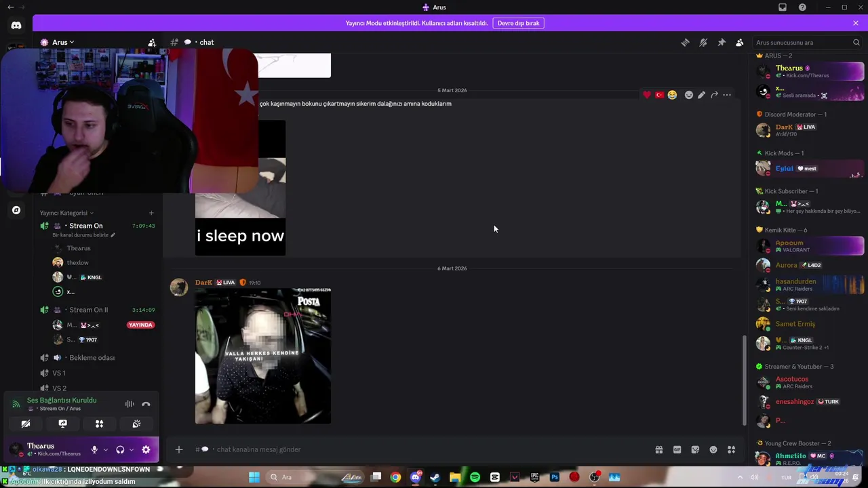This screenshot has width=868, height=488.
Task: Open user settings gear
Action: coord(146,449)
